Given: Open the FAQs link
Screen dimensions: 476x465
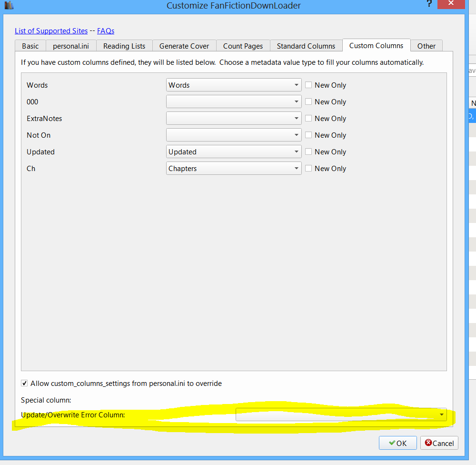Looking at the screenshot, I should tap(106, 30).
